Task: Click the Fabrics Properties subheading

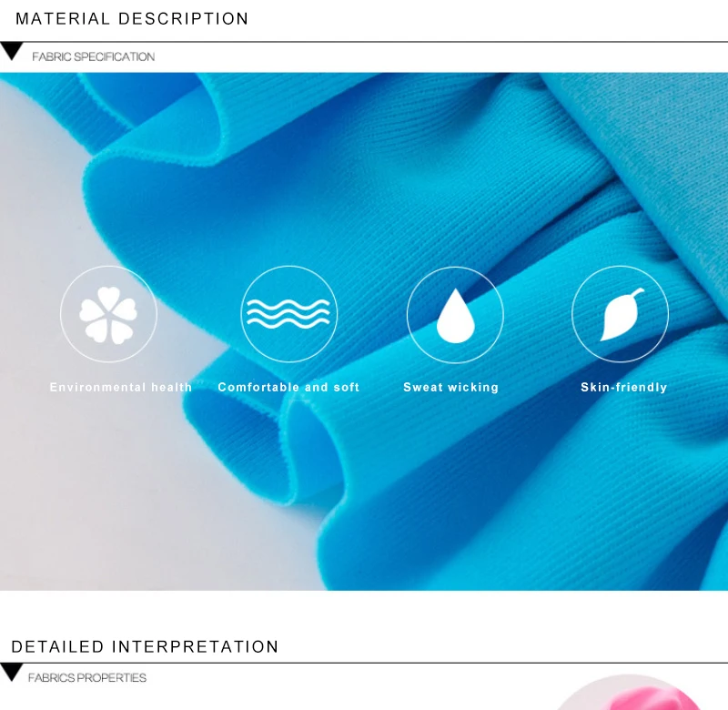Action: pos(87,678)
